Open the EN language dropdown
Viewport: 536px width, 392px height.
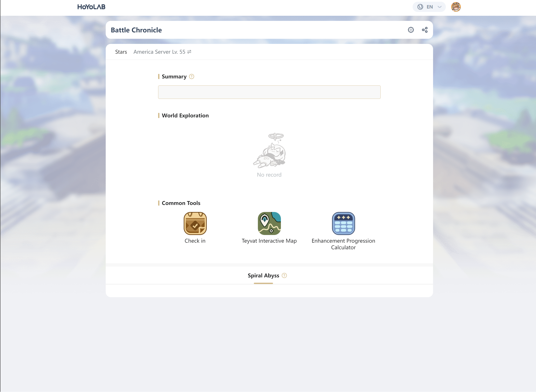[429, 7]
